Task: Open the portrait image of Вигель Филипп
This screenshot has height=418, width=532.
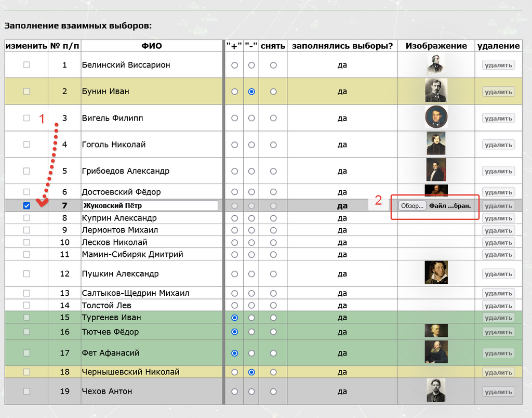Action: (x=436, y=116)
